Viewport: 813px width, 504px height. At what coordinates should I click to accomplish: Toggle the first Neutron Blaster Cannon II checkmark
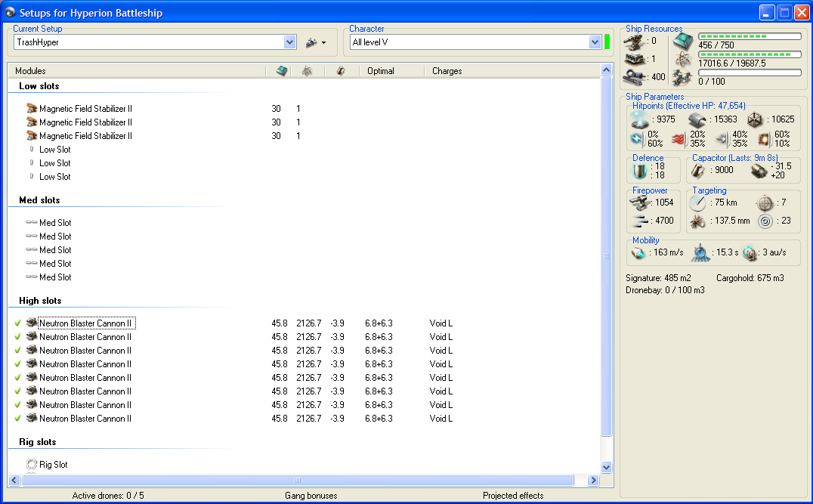pyautogui.click(x=17, y=323)
